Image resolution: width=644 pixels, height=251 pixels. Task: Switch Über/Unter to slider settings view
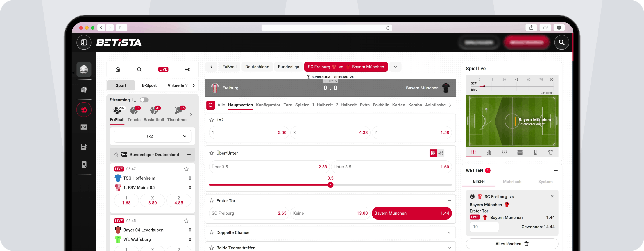tap(441, 153)
